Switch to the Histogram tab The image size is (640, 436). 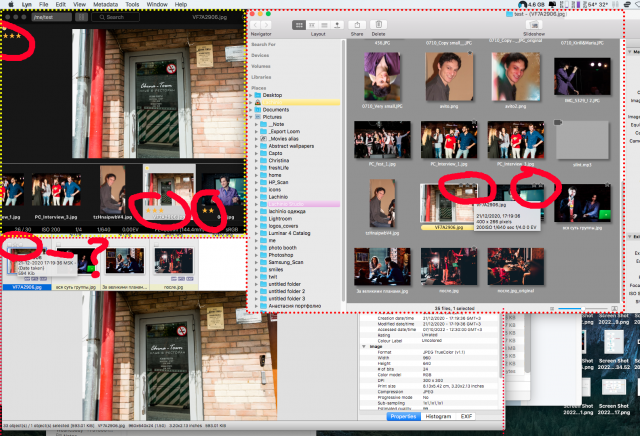point(438,416)
